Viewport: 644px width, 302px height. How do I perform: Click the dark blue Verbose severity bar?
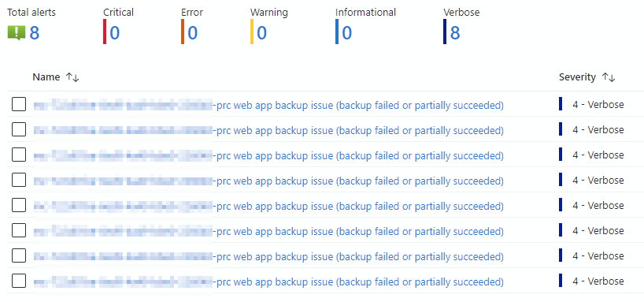pyautogui.click(x=445, y=32)
